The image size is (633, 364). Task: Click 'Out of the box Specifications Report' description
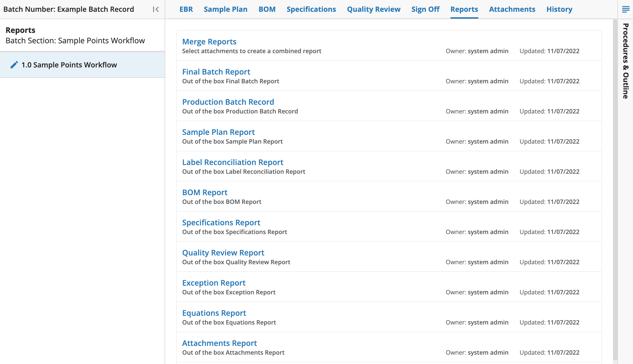235,232
